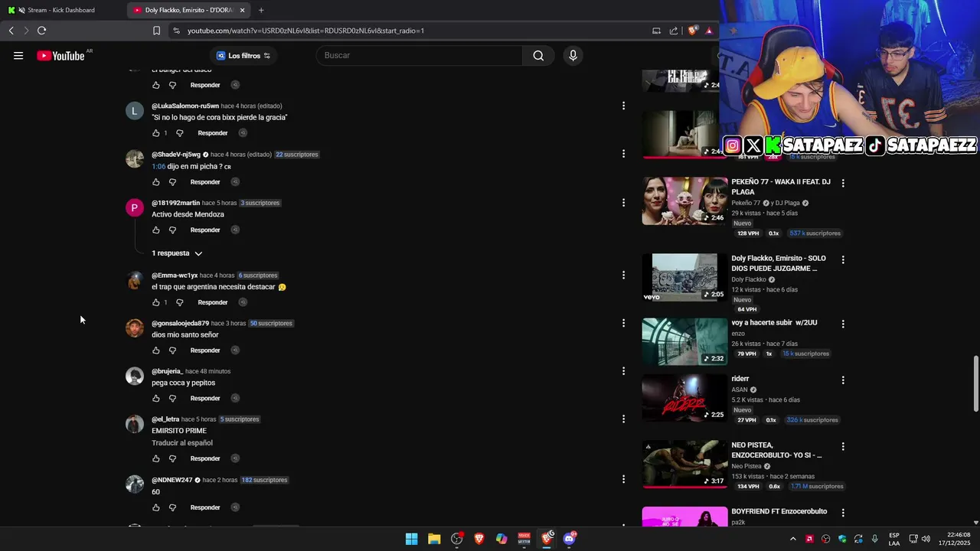Like the @LukaSalomon-ru5wn comment

point(156,133)
